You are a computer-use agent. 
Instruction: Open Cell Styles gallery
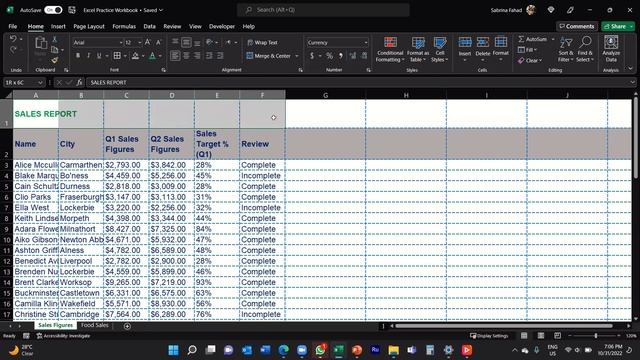[440, 49]
